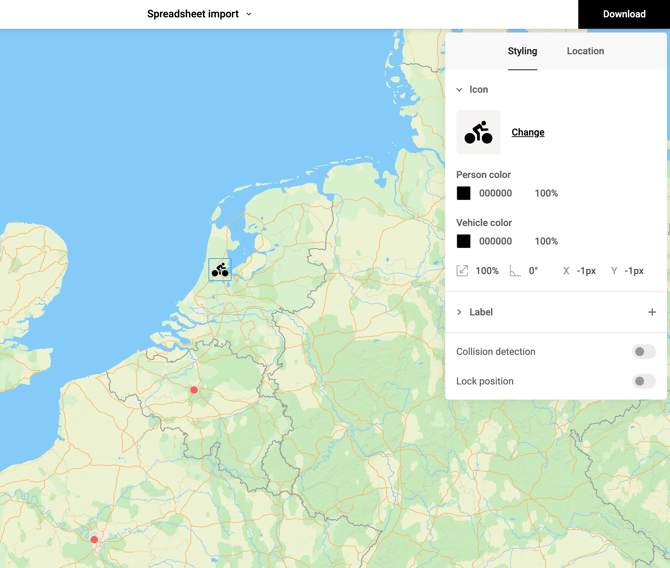Open the Vehicle color swatch

click(x=464, y=241)
